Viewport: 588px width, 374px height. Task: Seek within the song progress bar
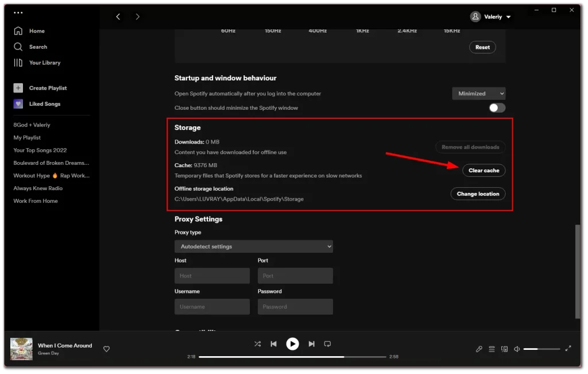(292, 357)
